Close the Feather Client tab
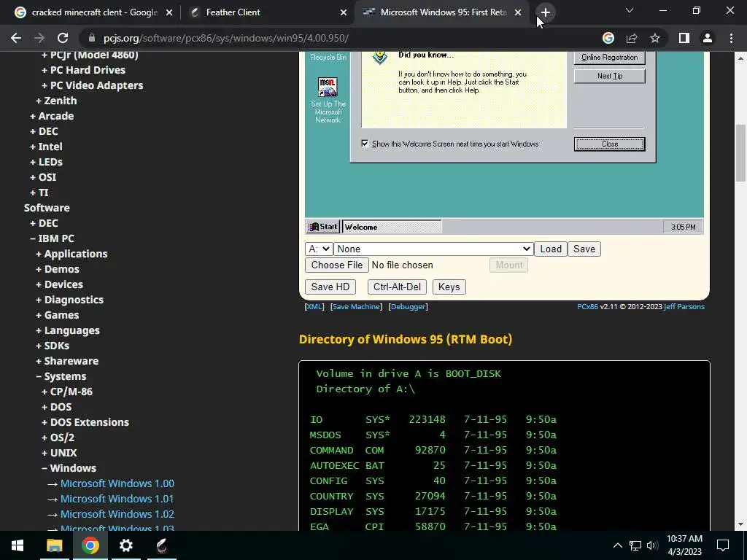Viewport: 747px width, 560px height. coord(344,12)
